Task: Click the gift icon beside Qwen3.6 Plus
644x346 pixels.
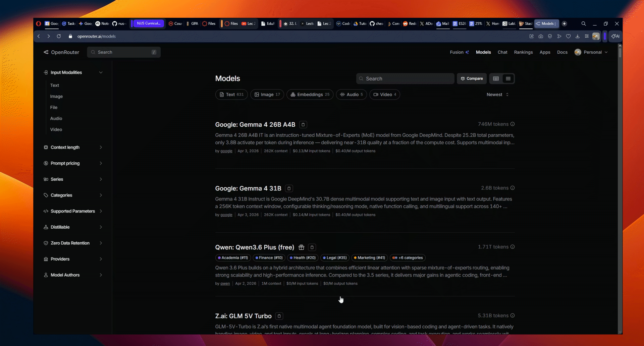Action: [301, 247]
